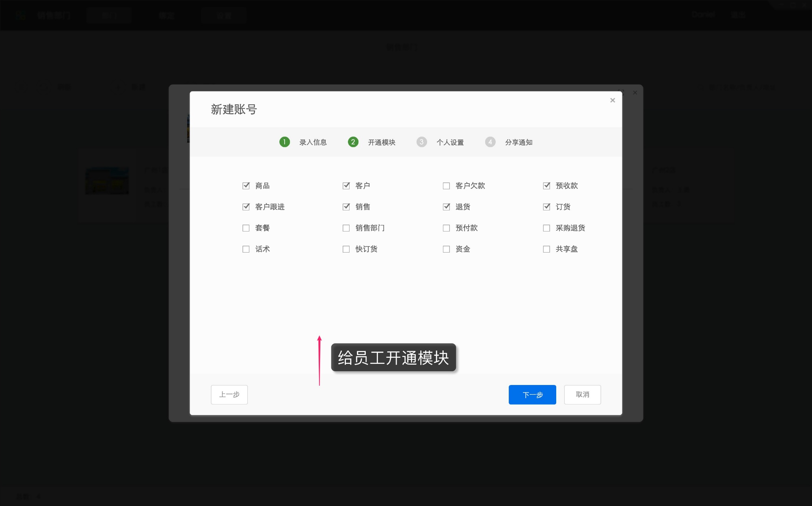Enable the 客户欠款 module
The width and height of the screenshot is (812, 506).
tap(446, 186)
